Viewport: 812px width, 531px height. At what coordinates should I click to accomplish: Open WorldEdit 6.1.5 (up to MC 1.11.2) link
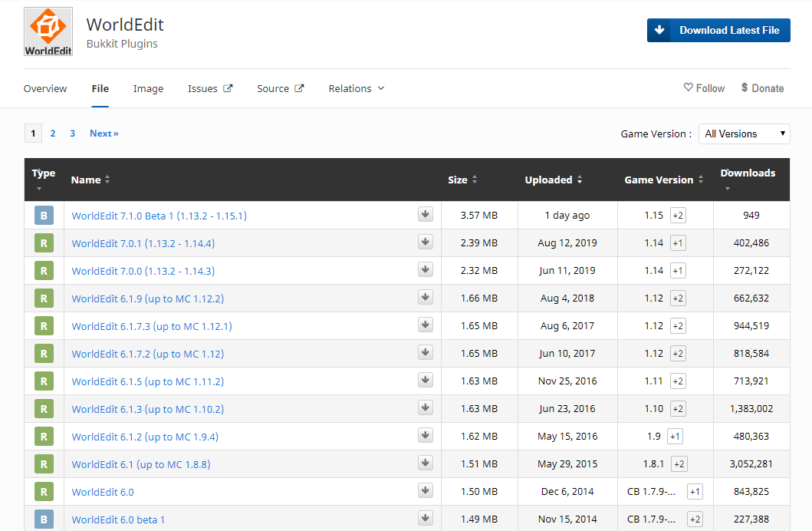click(x=147, y=381)
